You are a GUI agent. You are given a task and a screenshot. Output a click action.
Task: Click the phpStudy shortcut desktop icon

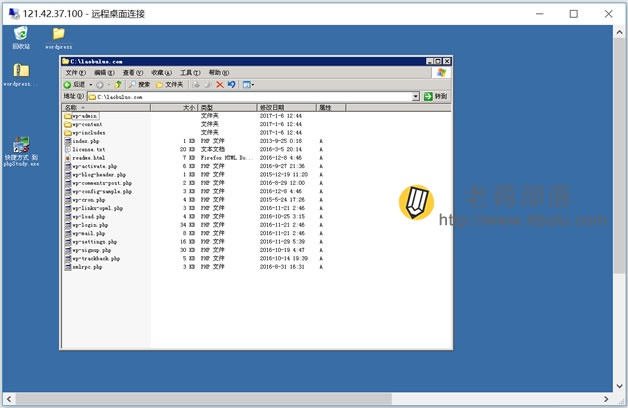[x=21, y=151]
